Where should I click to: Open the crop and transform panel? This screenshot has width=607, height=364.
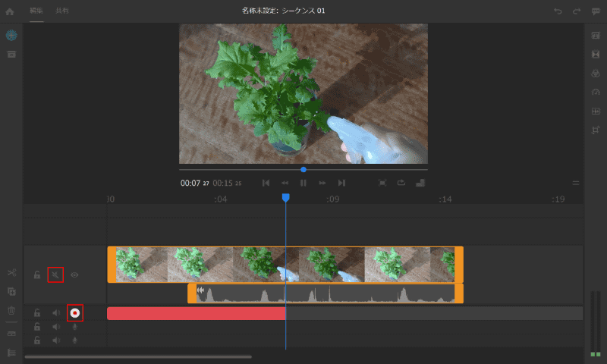point(596,130)
